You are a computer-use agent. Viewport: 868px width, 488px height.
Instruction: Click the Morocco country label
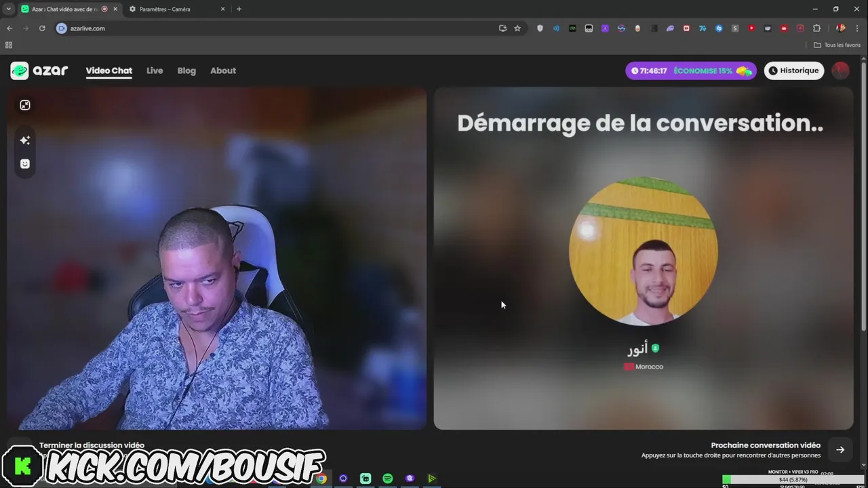click(x=644, y=367)
